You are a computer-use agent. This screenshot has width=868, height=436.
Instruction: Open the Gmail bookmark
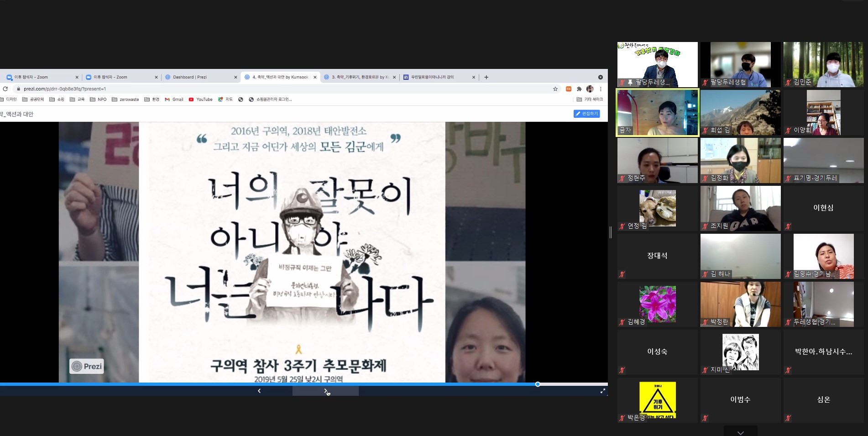pos(174,100)
